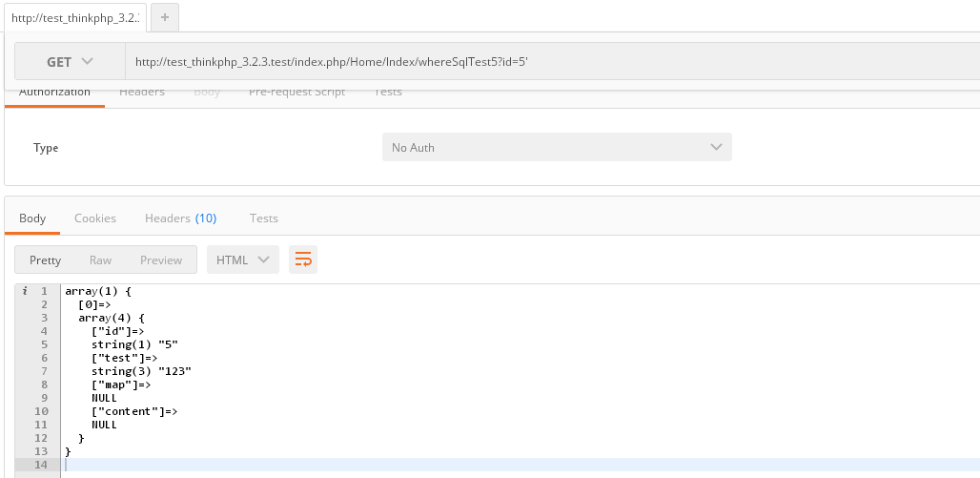Open the GET method dropdown
The height and width of the screenshot is (478, 980).
[70, 61]
